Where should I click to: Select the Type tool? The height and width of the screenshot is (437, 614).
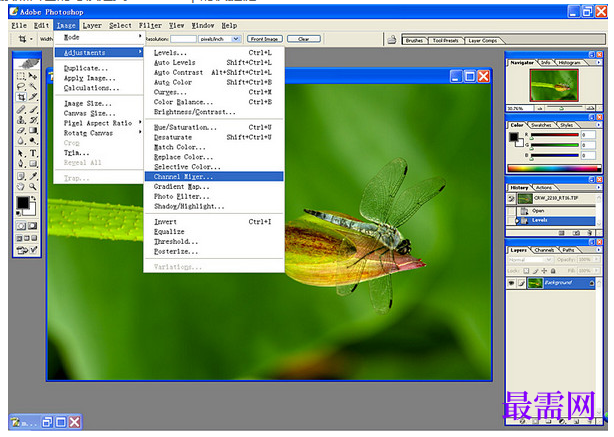coord(33,153)
